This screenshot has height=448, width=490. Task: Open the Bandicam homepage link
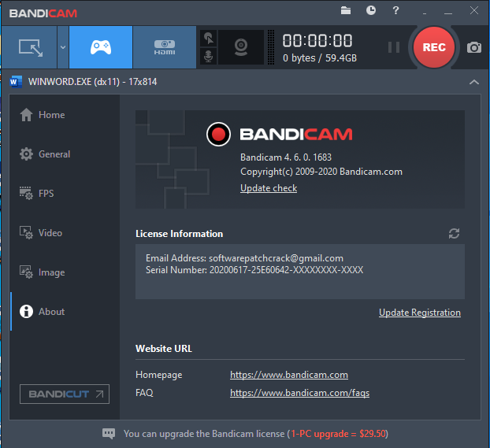289,375
